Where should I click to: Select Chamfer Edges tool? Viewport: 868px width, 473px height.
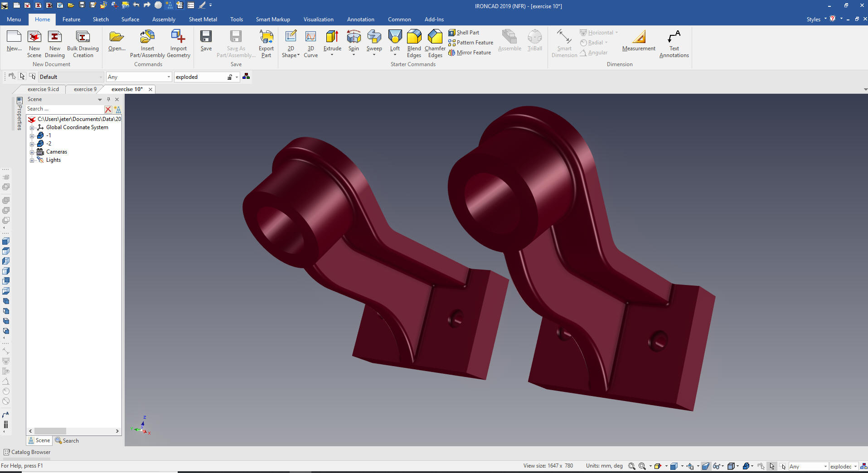click(x=435, y=43)
